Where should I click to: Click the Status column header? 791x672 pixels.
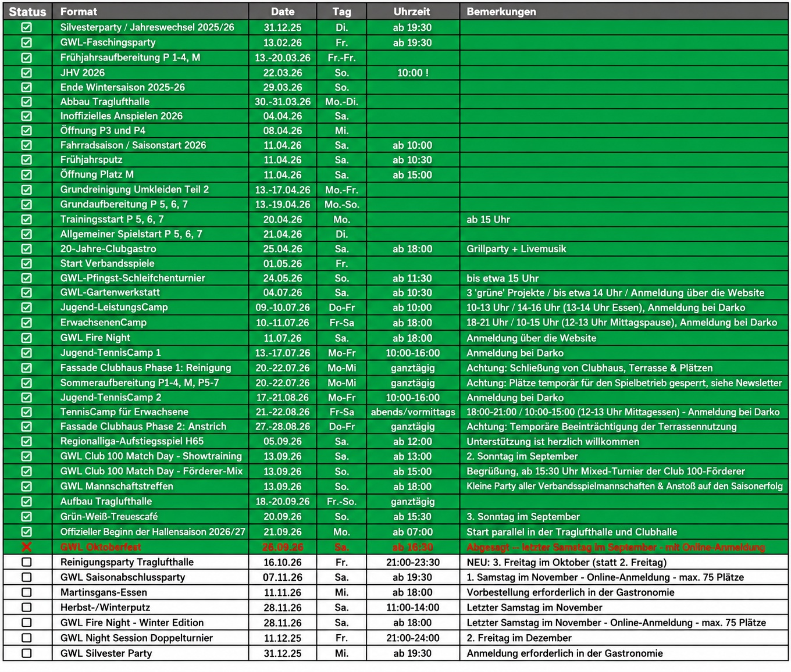tap(27, 12)
